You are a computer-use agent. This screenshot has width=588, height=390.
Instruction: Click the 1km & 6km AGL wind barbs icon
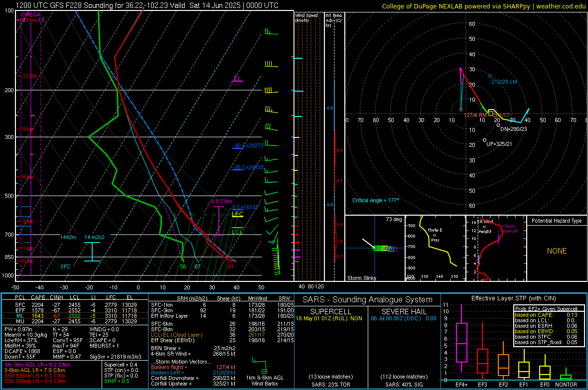(259, 367)
